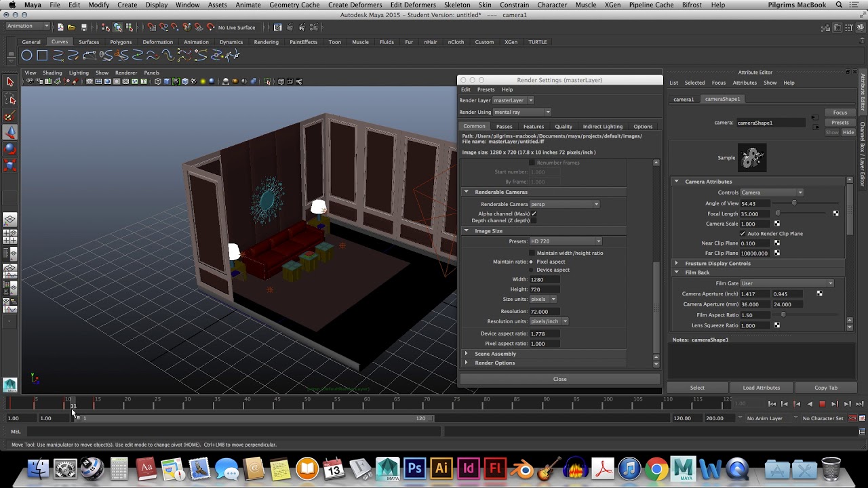This screenshot has height=488, width=868.
Task: Select the Rotate tool sphere icon
Action: click(10, 148)
